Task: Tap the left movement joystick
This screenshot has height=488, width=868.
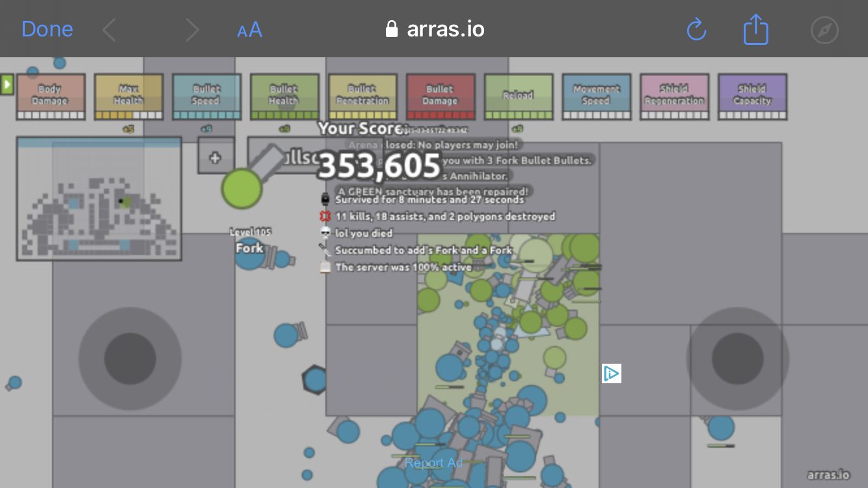Action: pyautogui.click(x=130, y=359)
